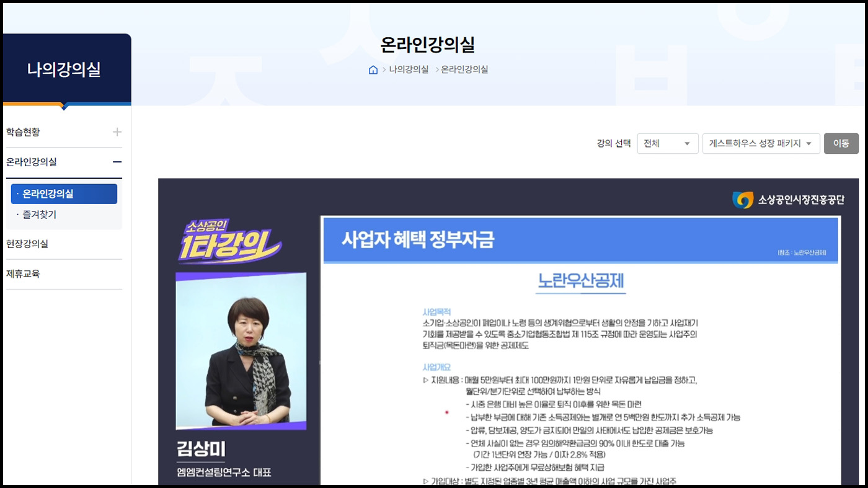The width and height of the screenshot is (868, 488).
Task: Click the 소상공인 1타강의 badge
Action: click(x=230, y=242)
